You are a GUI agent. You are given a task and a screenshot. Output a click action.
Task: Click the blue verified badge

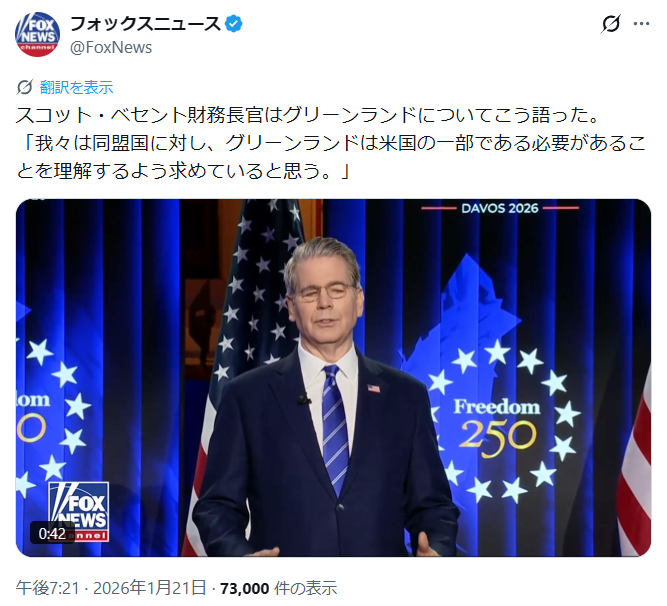click(234, 24)
